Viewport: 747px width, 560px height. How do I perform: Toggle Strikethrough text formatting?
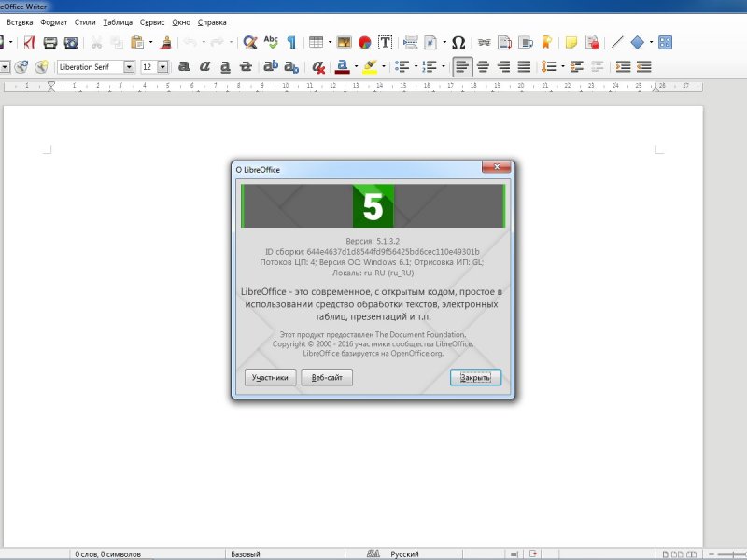(246, 67)
